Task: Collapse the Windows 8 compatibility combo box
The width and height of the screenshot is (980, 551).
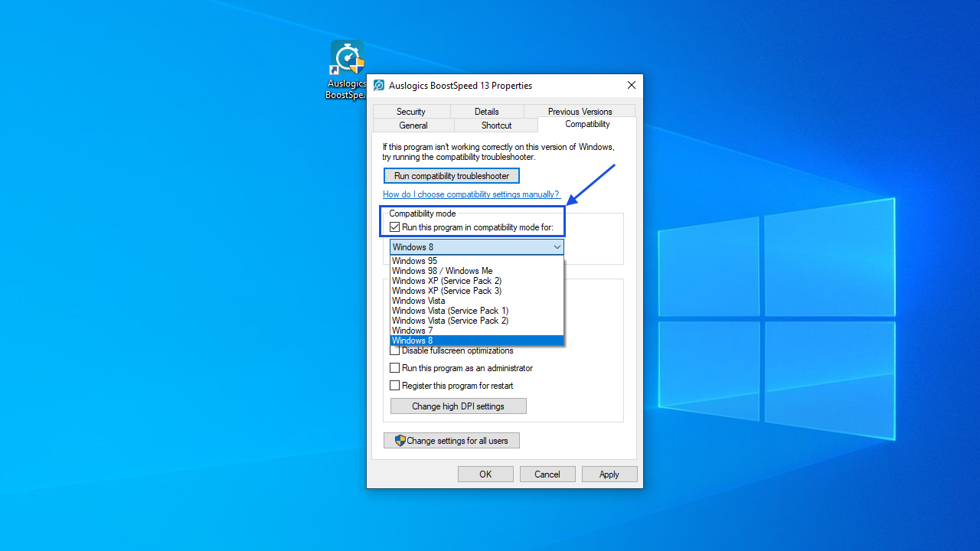Action: (x=477, y=247)
